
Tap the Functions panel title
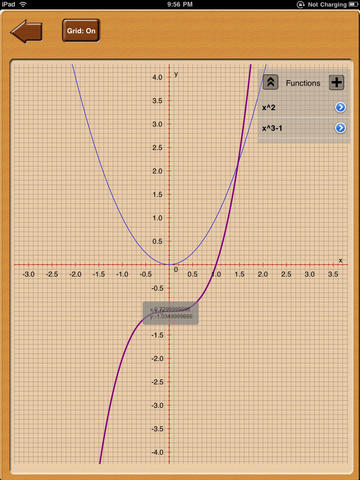pyautogui.click(x=303, y=83)
